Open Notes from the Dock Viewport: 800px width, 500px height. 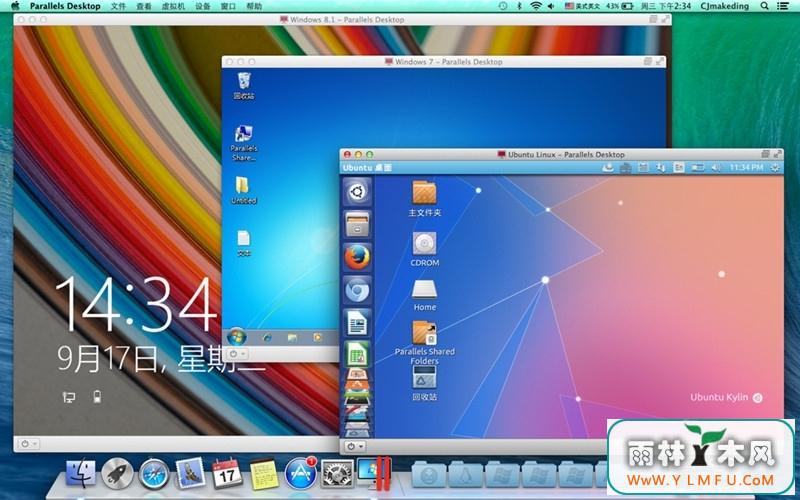264,474
